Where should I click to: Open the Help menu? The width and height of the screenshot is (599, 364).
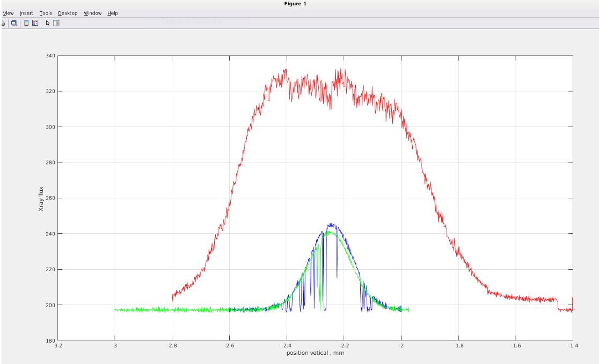click(x=112, y=13)
